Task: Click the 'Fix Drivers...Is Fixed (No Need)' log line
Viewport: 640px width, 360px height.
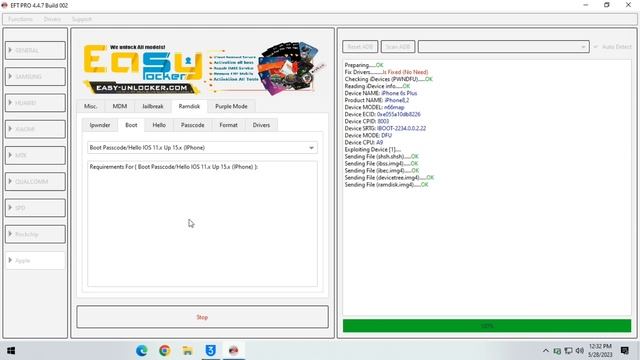Action: click(386, 72)
